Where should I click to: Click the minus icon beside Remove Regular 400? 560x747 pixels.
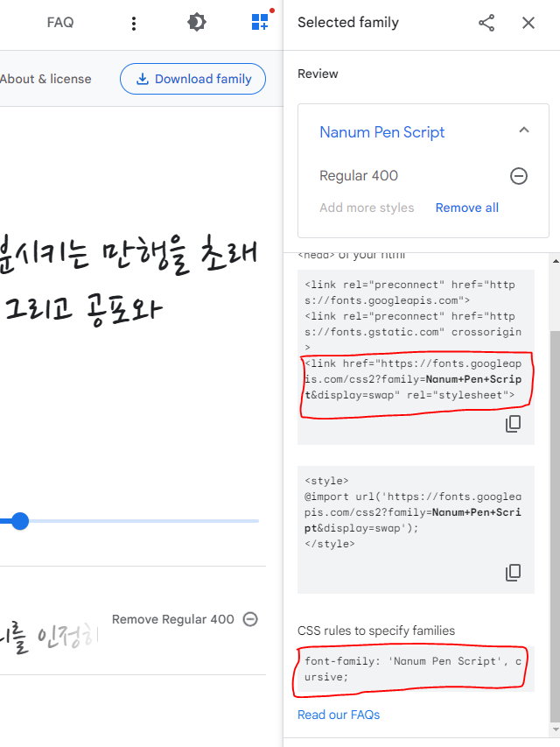[250, 619]
